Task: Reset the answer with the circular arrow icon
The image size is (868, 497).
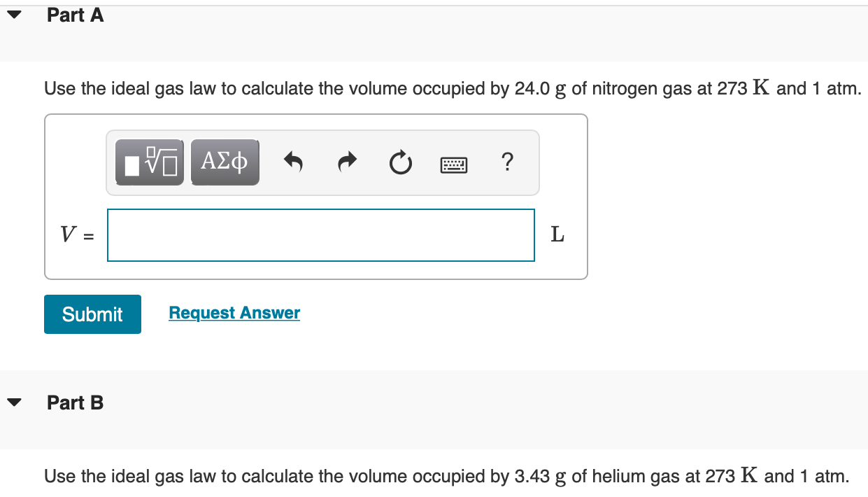Action: coord(400,162)
